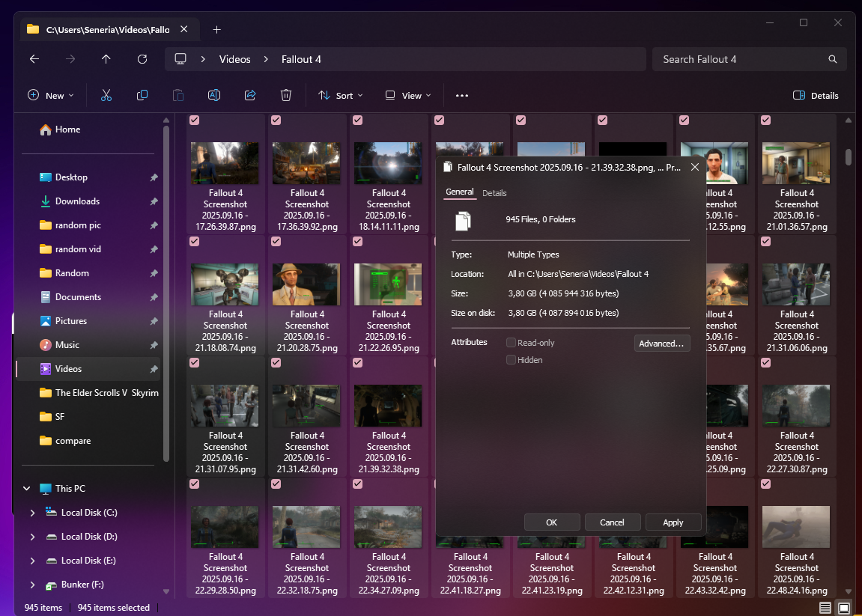Click the This PC monitor icon in address bar
This screenshot has width=862, height=616.
(x=180, y=59)
